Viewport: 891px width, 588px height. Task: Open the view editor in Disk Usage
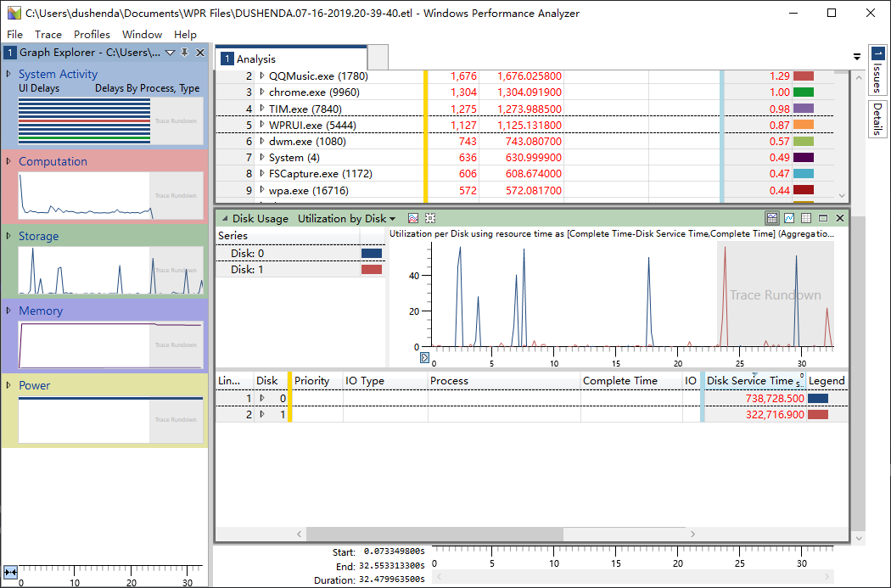tap(413, 219)
